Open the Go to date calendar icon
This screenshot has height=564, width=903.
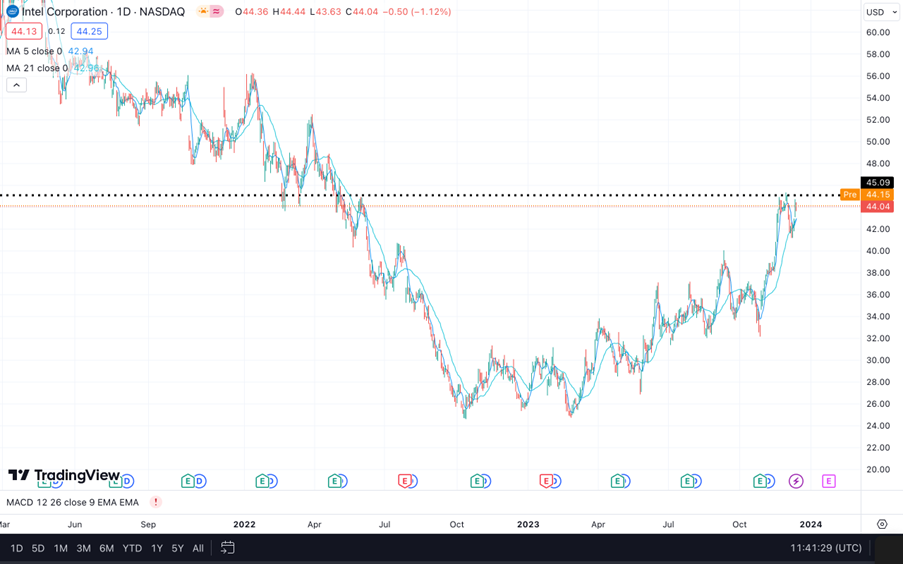(x=227, y=548)
